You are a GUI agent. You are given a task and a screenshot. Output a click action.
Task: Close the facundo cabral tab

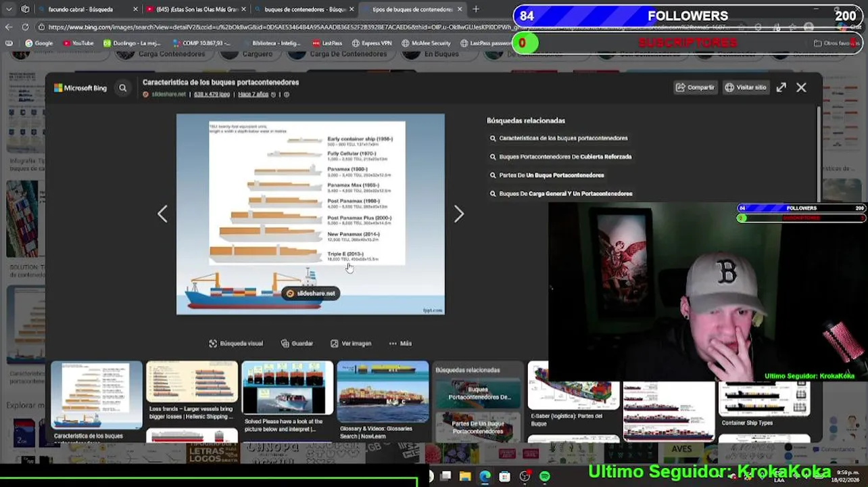click(x=135, y=9)
